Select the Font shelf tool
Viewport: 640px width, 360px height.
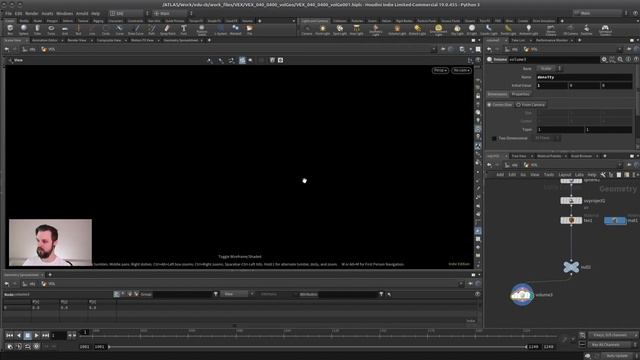point(184,29)
